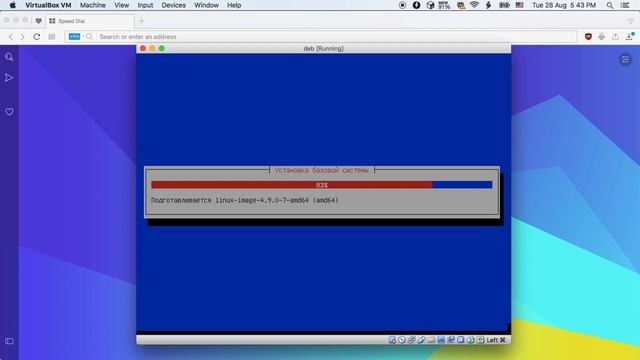Screen dimensions: 640x360
Task: Click the video capture status icon
Action: tap(451, 340)
